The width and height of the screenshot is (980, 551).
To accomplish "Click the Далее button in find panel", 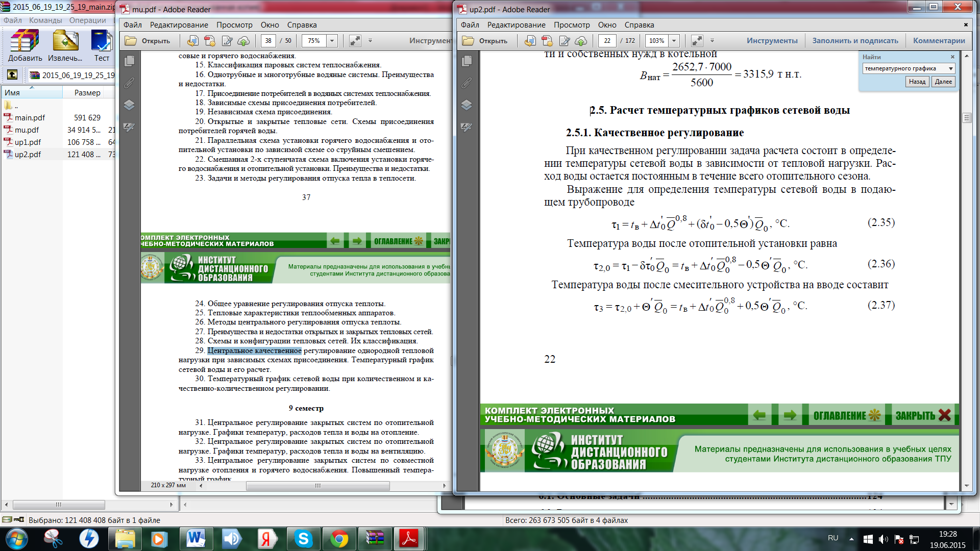I will tap(943, 82).
